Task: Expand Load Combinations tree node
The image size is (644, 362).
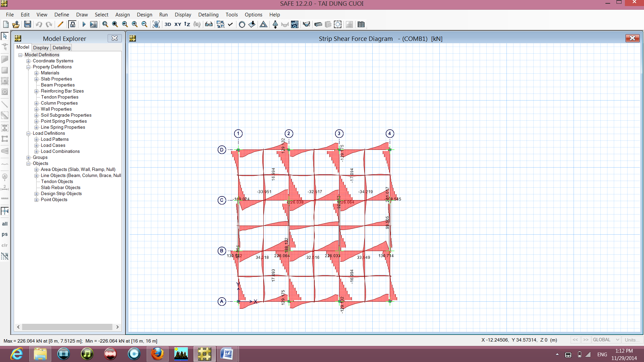Action: 37,152
